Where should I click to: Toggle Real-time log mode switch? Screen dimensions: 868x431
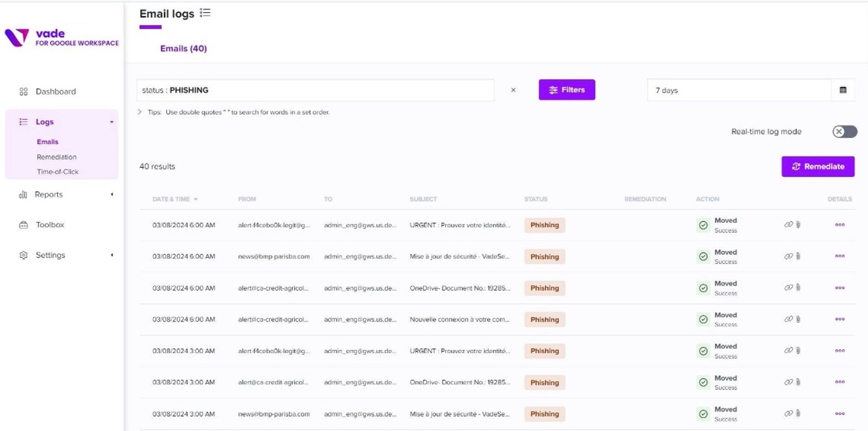(x=845, y=132)
